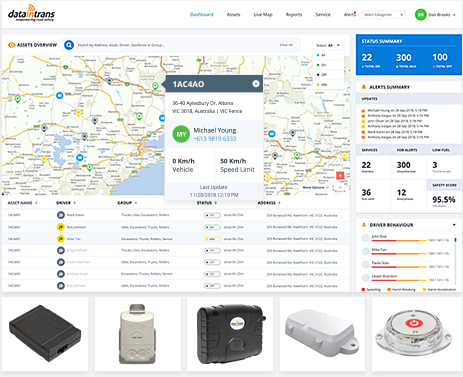Click the driver behaviour bell icon

tap(364, 225)
